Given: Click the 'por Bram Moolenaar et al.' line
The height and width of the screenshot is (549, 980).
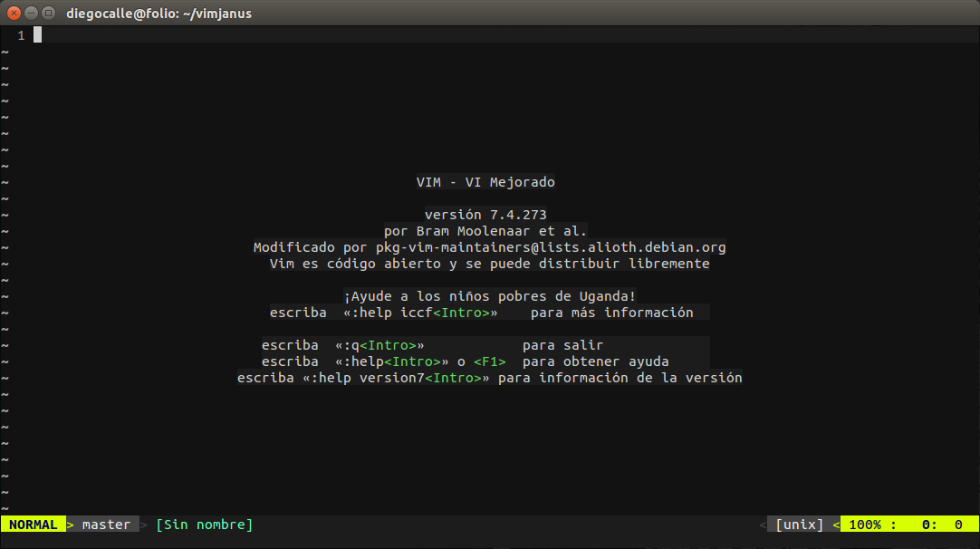Looking at the screenshot, I should pyautogui.click(x=485, y=231).
